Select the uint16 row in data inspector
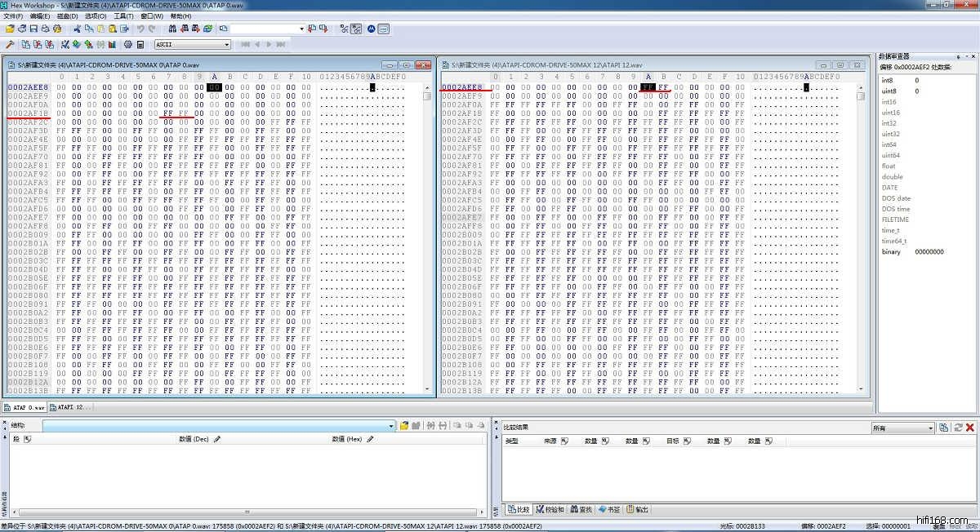This screenshot has width=980, height=532. 891,113
